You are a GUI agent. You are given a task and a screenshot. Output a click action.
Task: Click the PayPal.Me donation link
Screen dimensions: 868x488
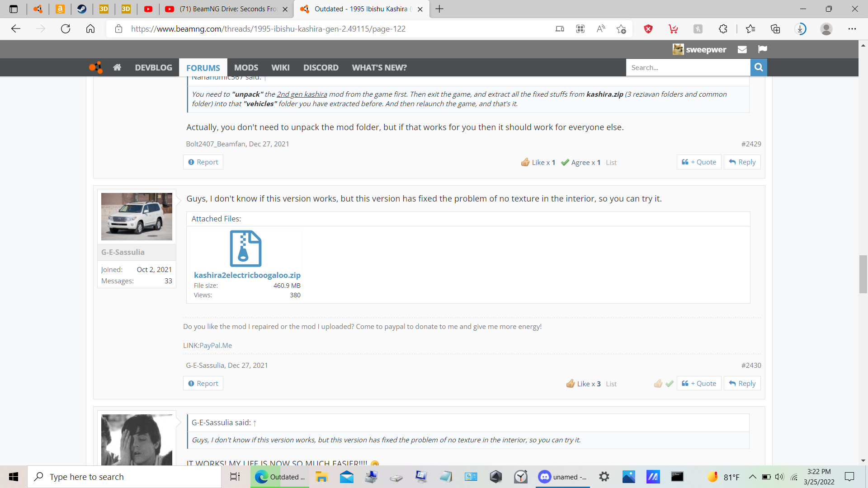[x=216, y=345]
